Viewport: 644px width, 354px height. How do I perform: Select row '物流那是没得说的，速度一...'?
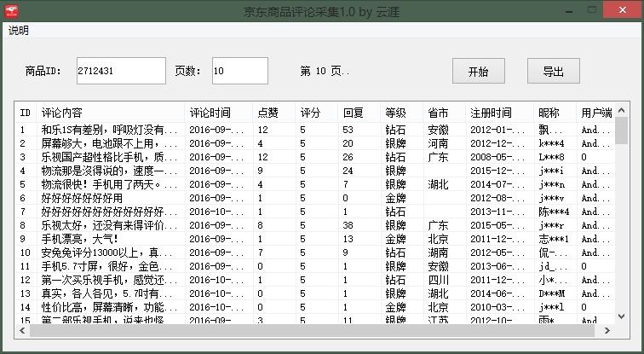315,171
